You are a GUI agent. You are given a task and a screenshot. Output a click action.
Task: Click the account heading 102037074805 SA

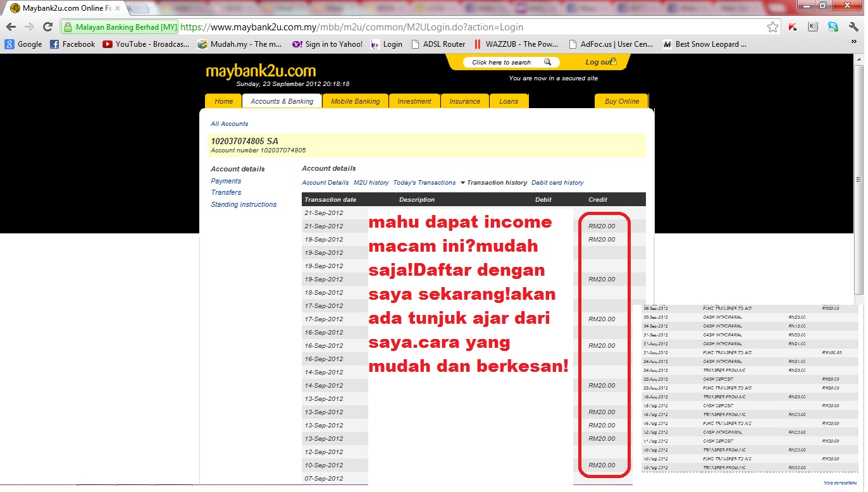[x=244, y=141]
